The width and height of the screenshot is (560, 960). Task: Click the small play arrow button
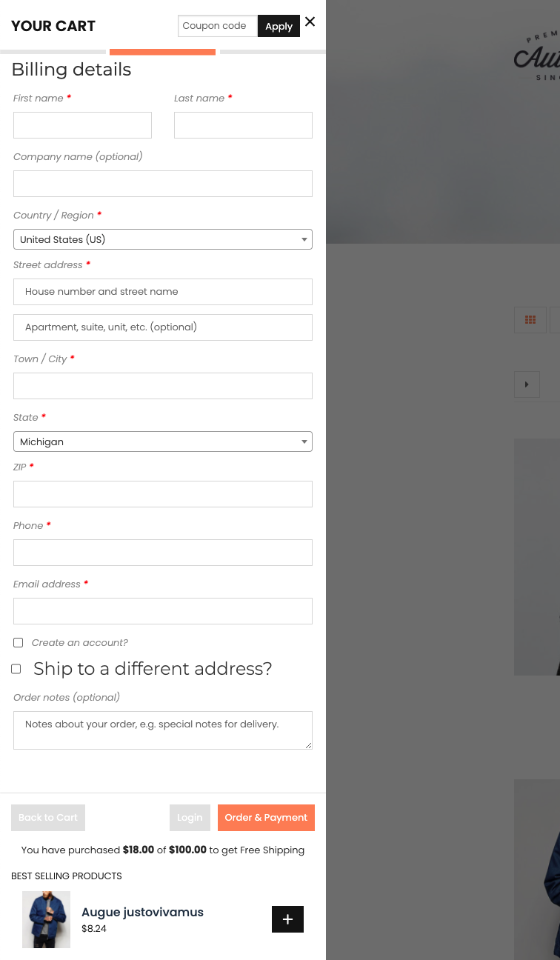527,384
